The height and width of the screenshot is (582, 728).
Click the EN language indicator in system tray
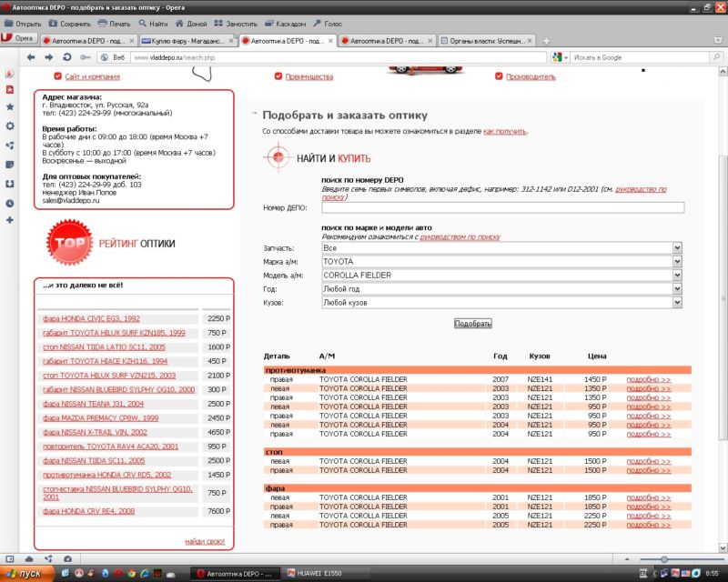tap(643, 574)
